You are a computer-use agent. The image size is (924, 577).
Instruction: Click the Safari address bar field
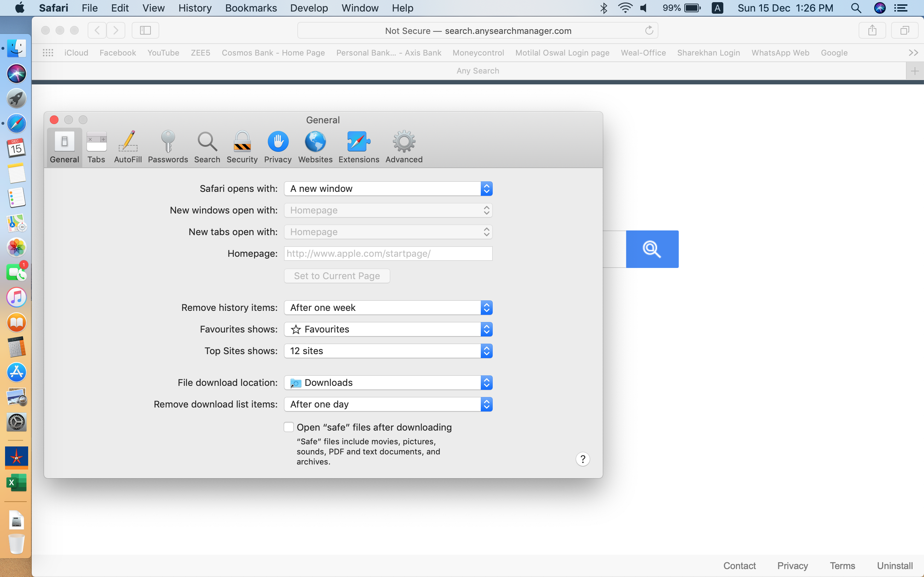click(x=477, y=31)
